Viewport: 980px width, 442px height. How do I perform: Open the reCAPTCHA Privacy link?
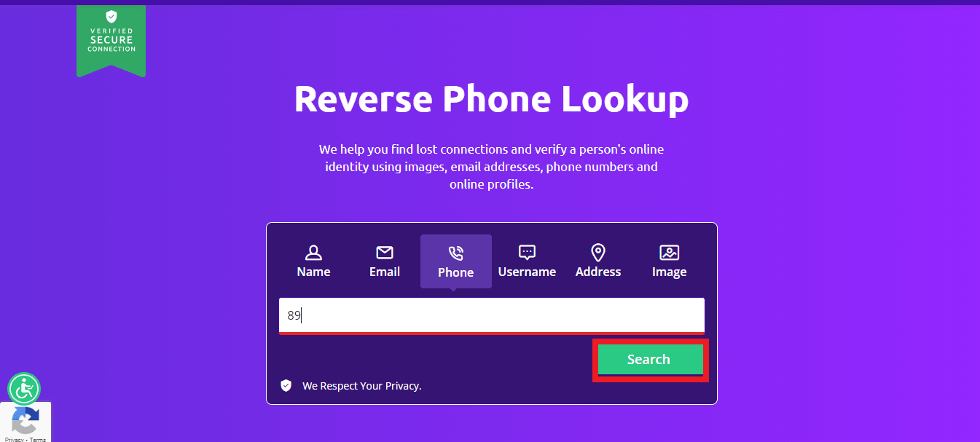click(x=14, y=439)
